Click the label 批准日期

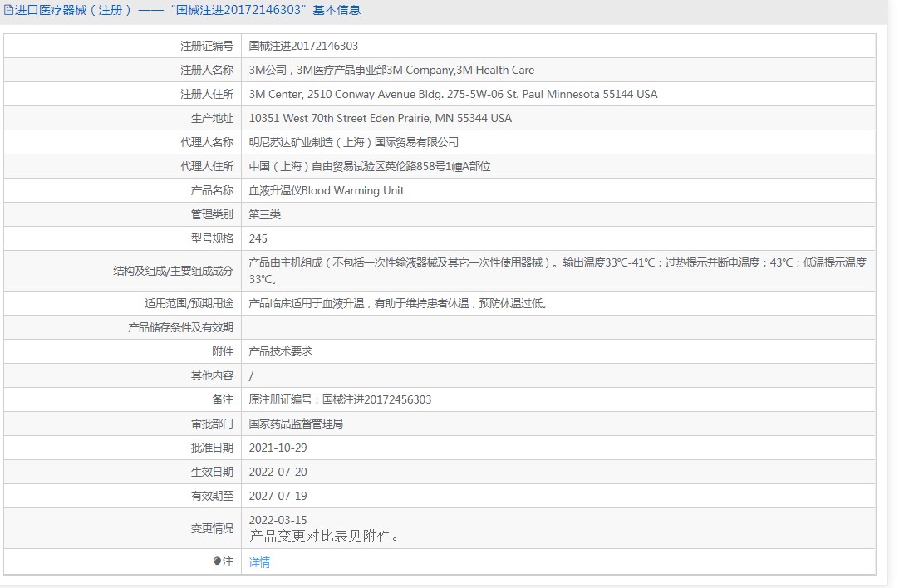tap(212, 448)
